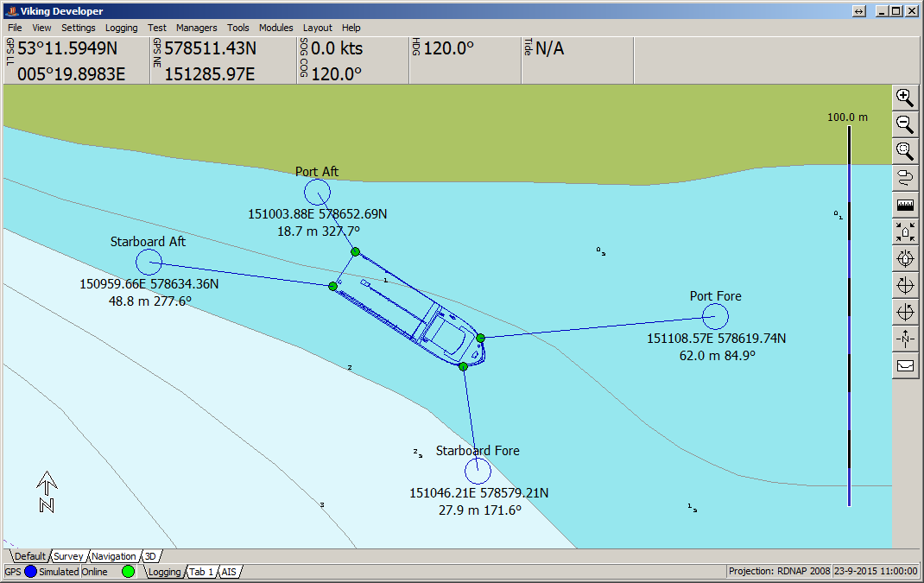Click the north-up orientation icon
This screenshot has width=924, height=583.
905,339
